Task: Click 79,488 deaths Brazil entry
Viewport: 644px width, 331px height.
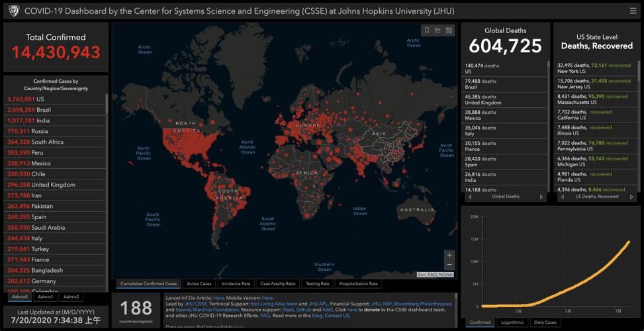Action: point(505,84)
